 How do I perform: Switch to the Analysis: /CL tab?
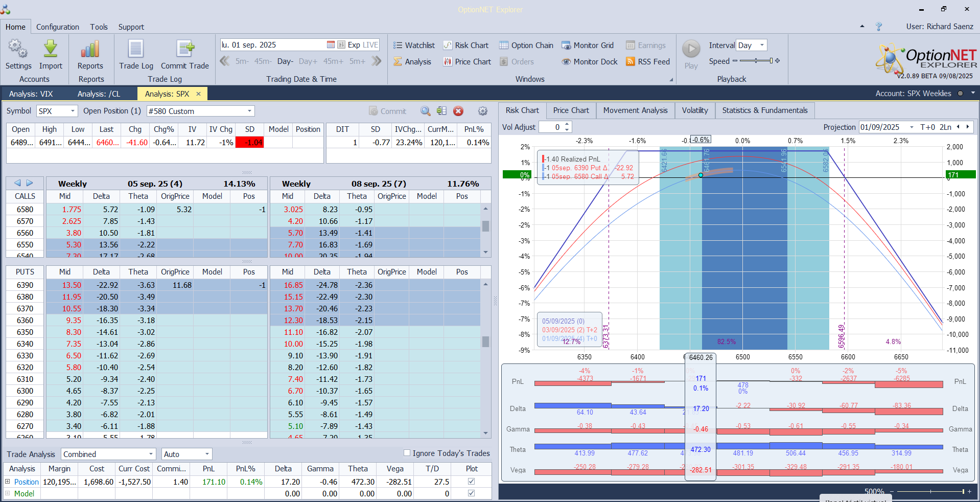coord(99,94)
